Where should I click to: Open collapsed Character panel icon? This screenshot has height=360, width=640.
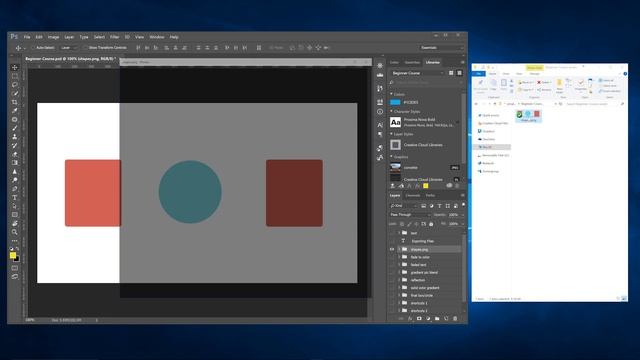pos(380,125)
